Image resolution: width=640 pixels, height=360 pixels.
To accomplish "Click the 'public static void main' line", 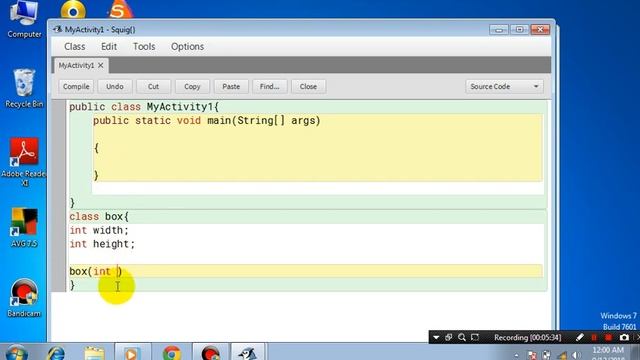I will pyautogui.click(x=207, y=121).
